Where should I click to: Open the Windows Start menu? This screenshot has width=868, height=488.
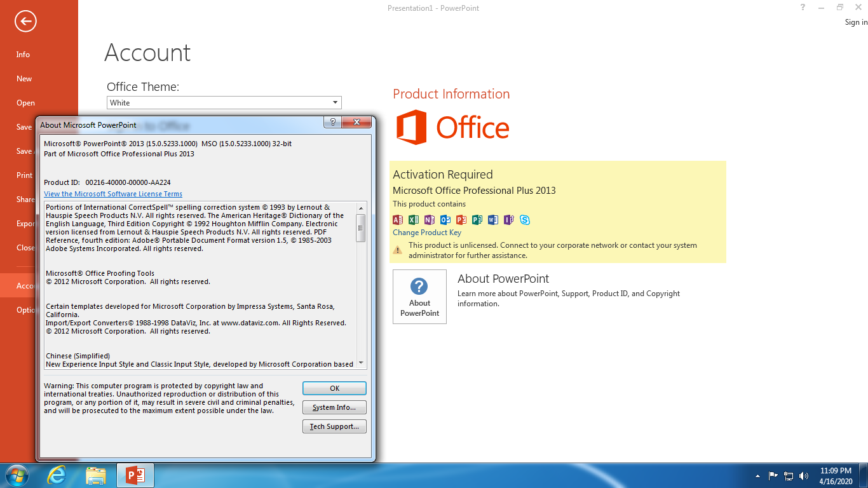17,475
